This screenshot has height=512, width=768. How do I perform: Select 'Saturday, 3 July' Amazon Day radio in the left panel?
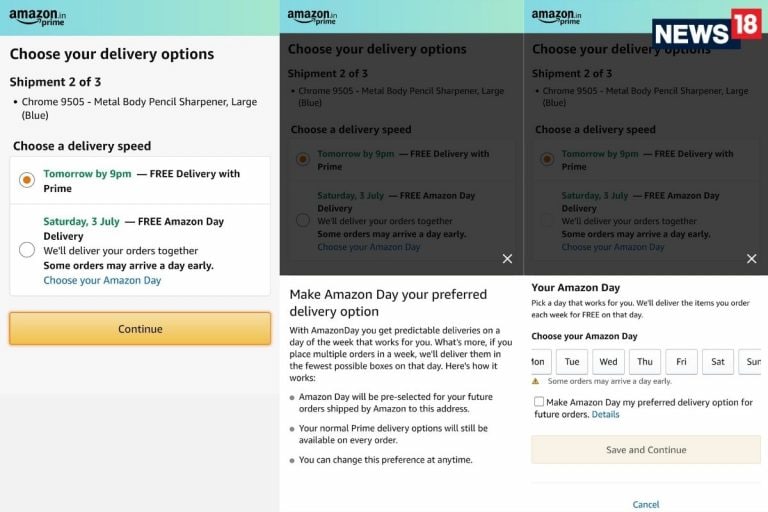tap(27, 249)
